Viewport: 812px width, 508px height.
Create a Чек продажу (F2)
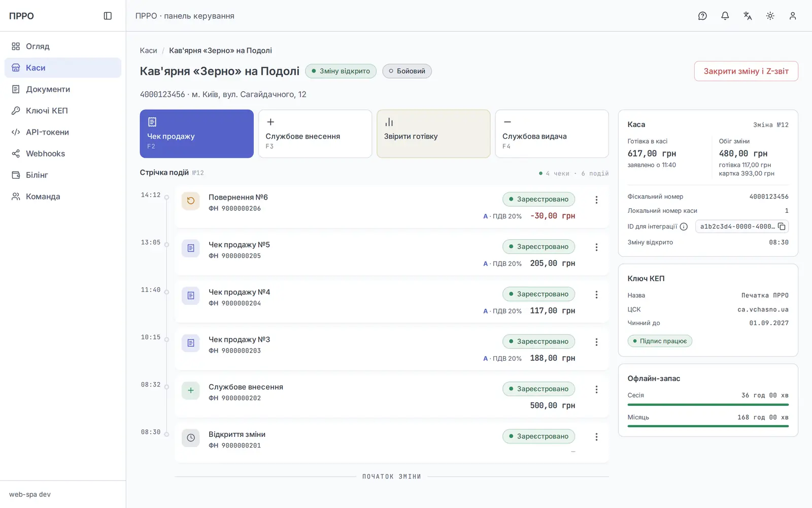197,134
